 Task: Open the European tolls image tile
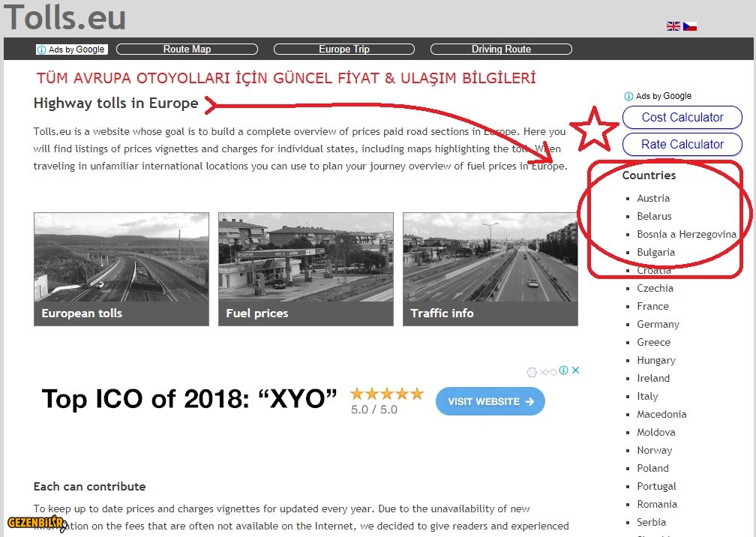[121, 269]
